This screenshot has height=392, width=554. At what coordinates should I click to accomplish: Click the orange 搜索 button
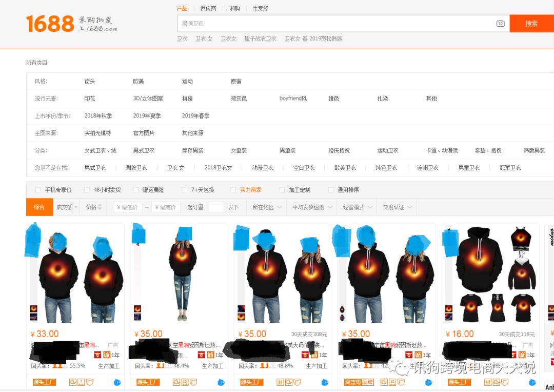(x=531, y=24)
